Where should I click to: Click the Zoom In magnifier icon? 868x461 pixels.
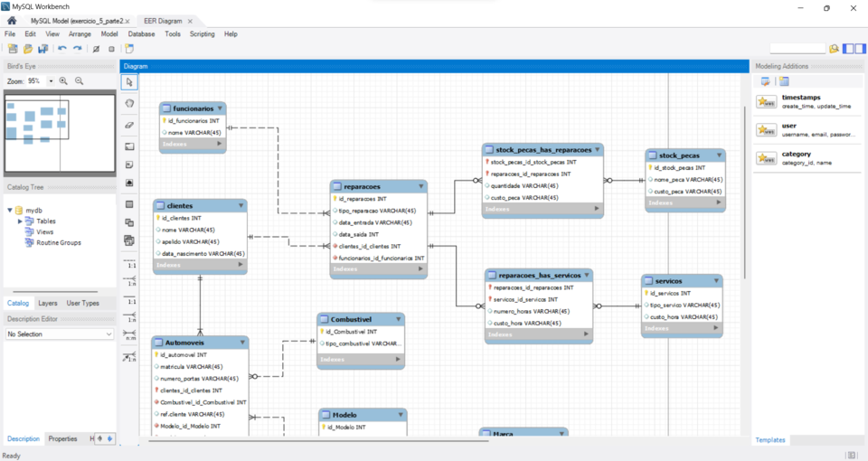click(x=63, y=81)
